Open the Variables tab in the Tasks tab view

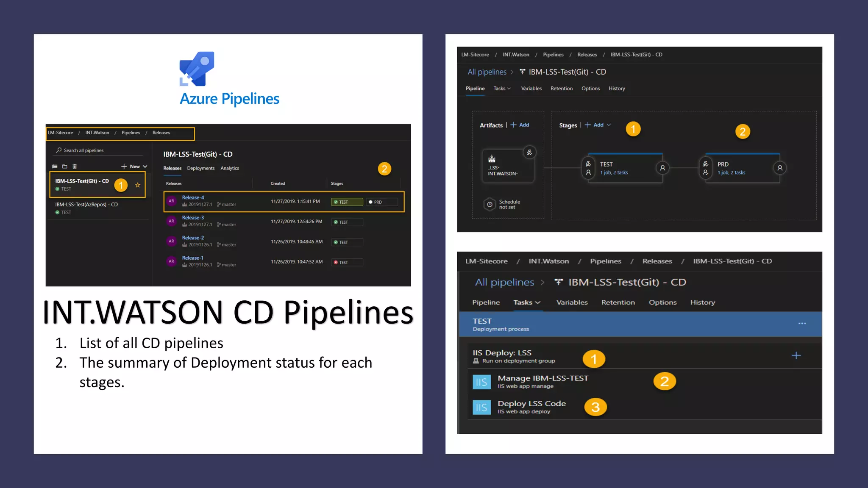point(572,302)
